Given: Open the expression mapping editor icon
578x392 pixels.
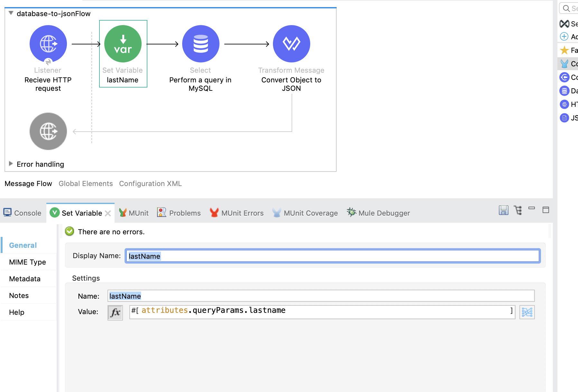Looking at the screenshot, I should pyautogui.click(x=527, y=312).
